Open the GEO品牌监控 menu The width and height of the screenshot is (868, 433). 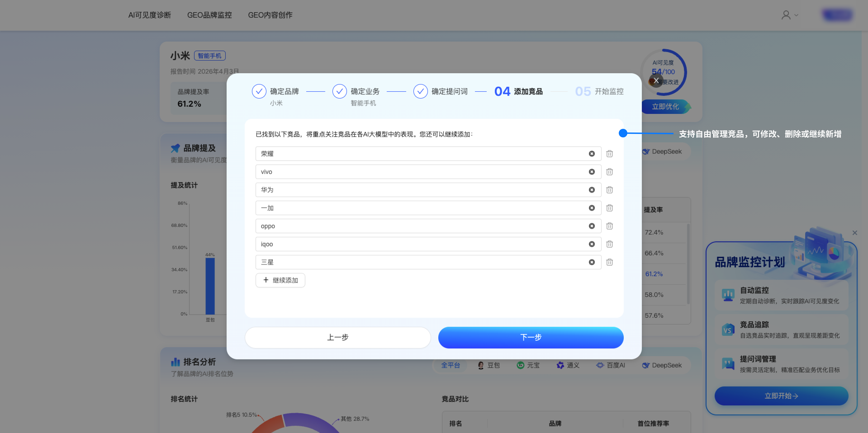click(x=209, y=15)
